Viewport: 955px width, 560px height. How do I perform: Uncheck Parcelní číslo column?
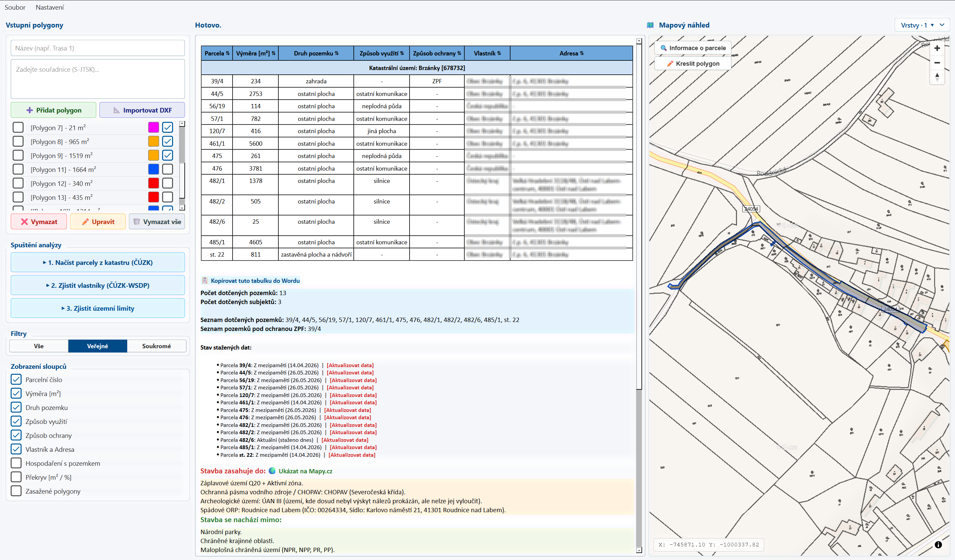pos(16,379)
